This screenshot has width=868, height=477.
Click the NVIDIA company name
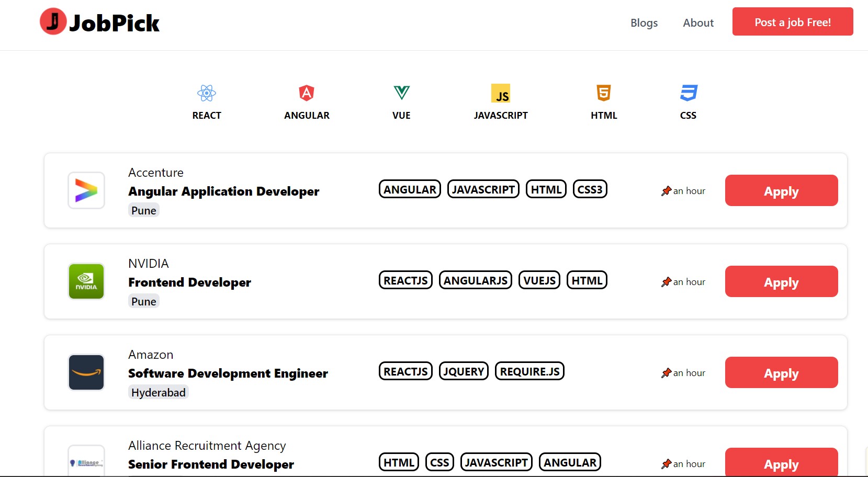(149, 264)
